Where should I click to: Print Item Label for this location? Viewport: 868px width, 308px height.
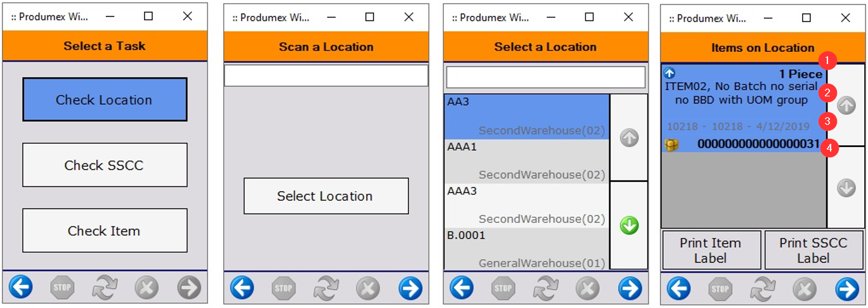coord(710,250)
